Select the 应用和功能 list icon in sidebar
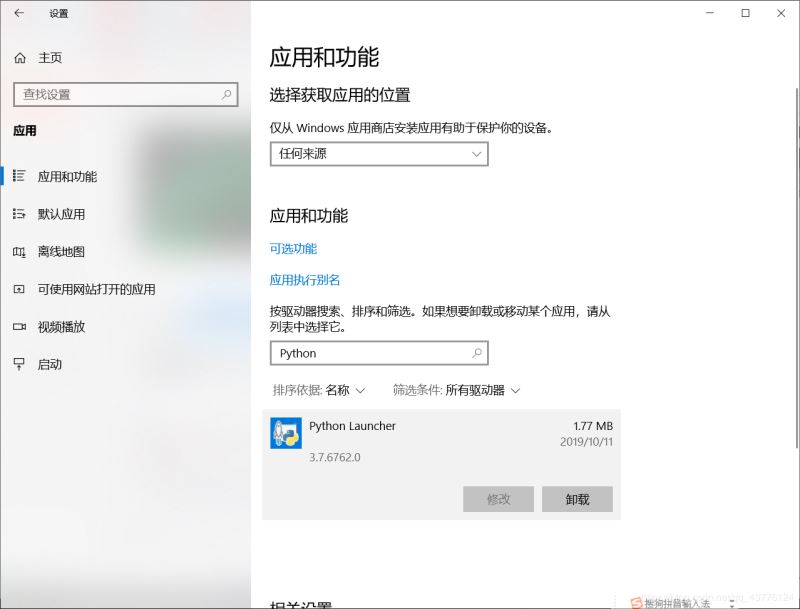 pyautogui.click(x=17, y=176)
